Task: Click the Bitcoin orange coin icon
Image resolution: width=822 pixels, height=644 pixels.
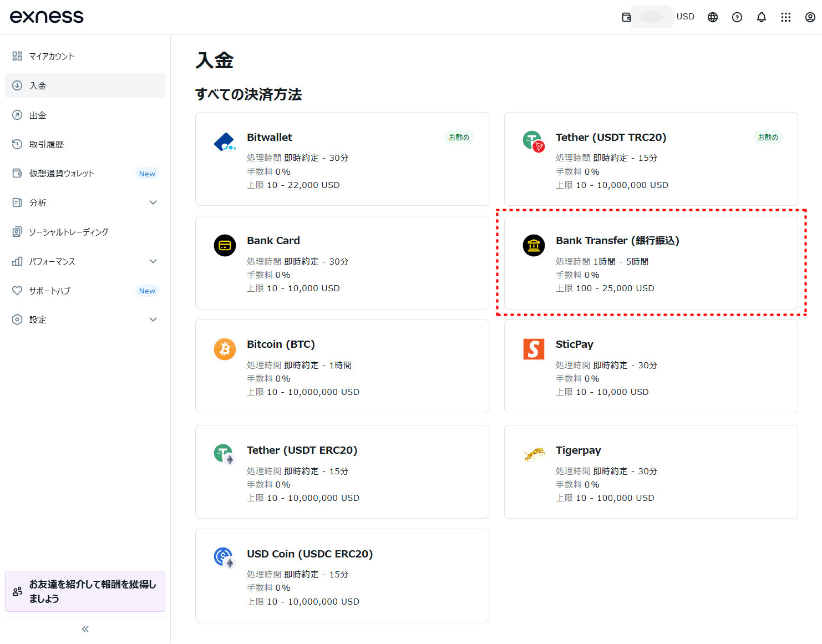Action: [x=225, y=349]
